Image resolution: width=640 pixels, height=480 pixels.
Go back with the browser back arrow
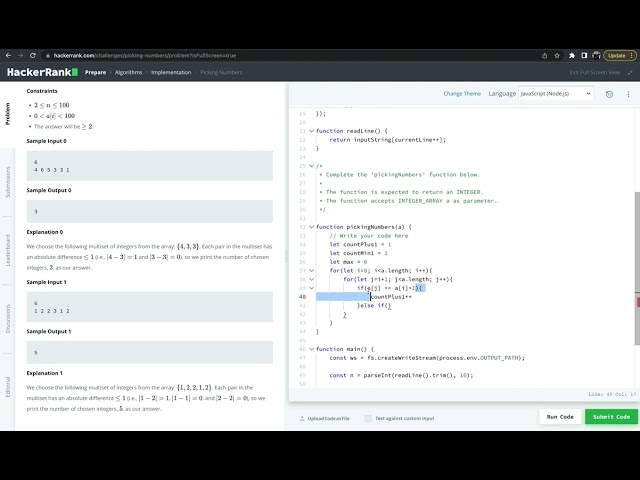[x=8, y=56]
